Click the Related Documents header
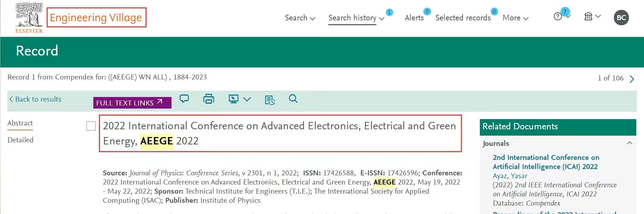 [558, 127]
